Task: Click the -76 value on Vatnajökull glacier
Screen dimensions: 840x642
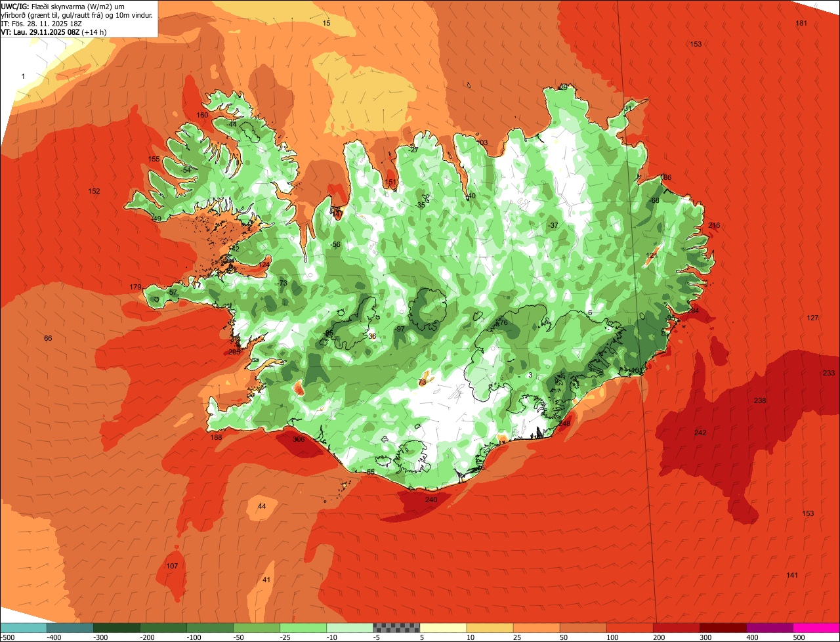Action: pyautogui.click(x=502, y=322)
